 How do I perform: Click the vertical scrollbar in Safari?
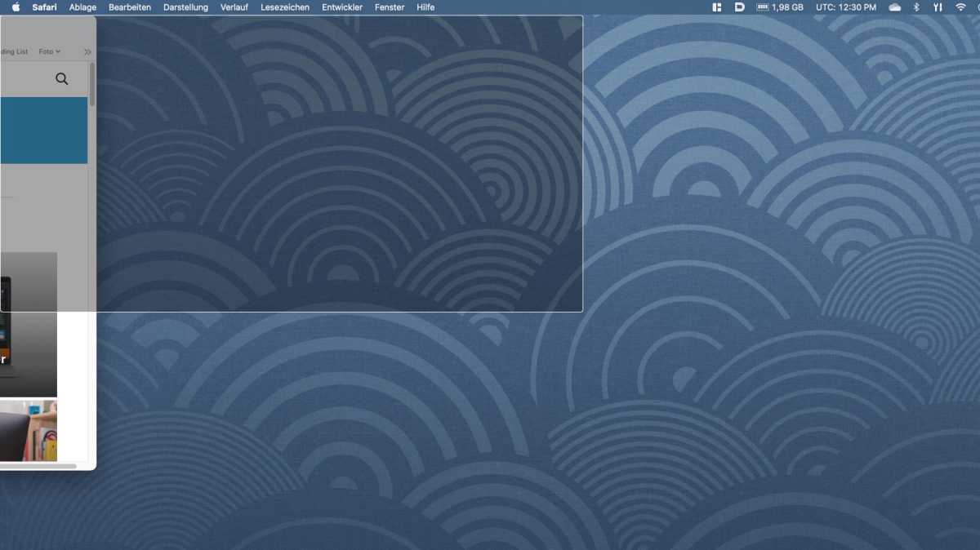92,85
